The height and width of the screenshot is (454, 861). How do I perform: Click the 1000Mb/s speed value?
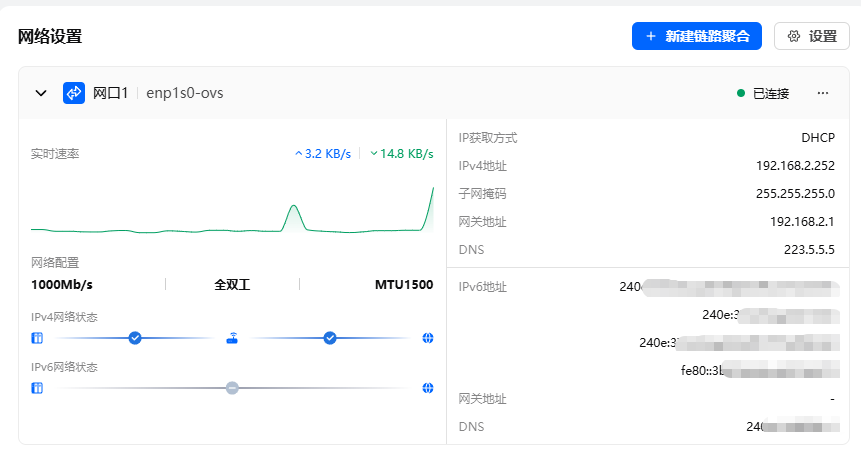pyautogui.click(x=62, y=285)
